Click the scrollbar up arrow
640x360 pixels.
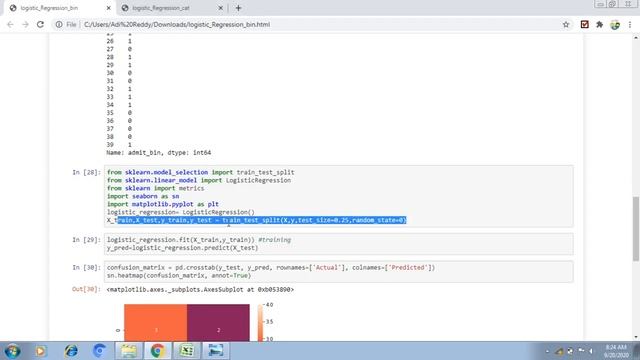636,38
